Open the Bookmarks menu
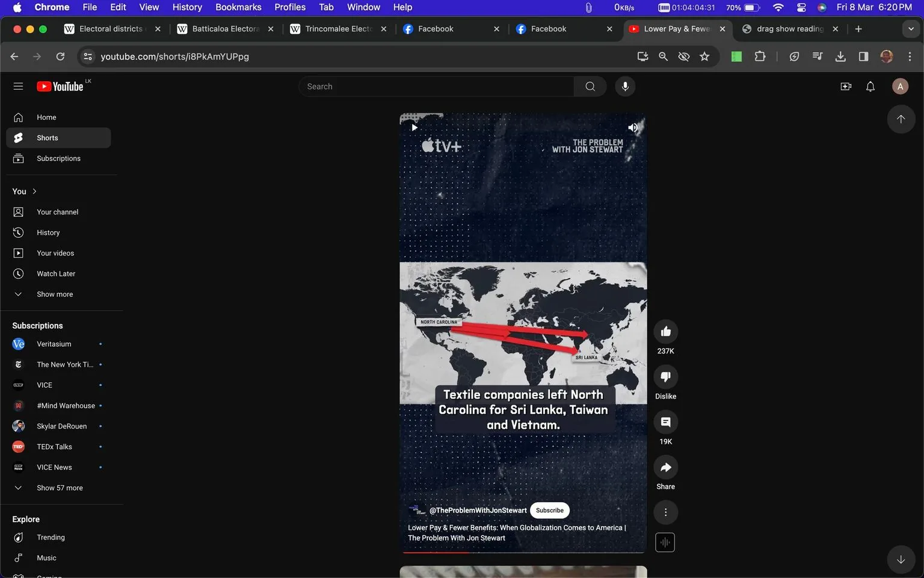 [x=238, y=7]
